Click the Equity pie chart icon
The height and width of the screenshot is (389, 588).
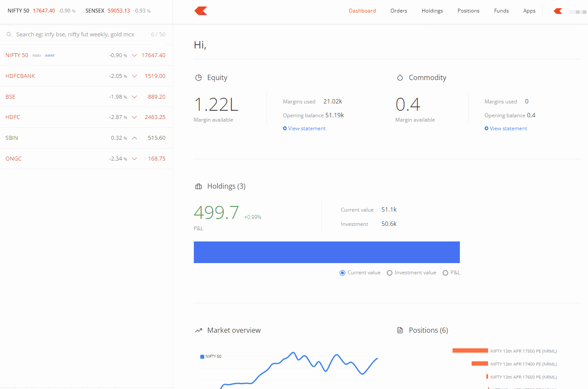coord(199,78)
